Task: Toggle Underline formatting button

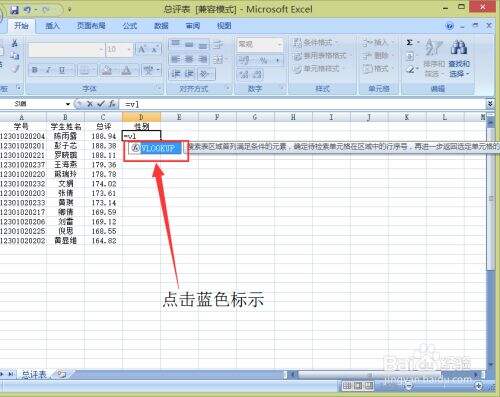Action: click(x=62, y=70)
